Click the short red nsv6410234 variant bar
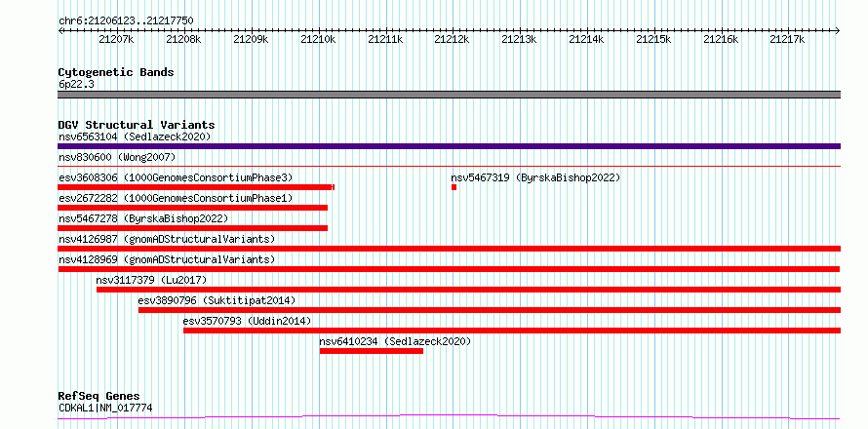 [372, 351]
